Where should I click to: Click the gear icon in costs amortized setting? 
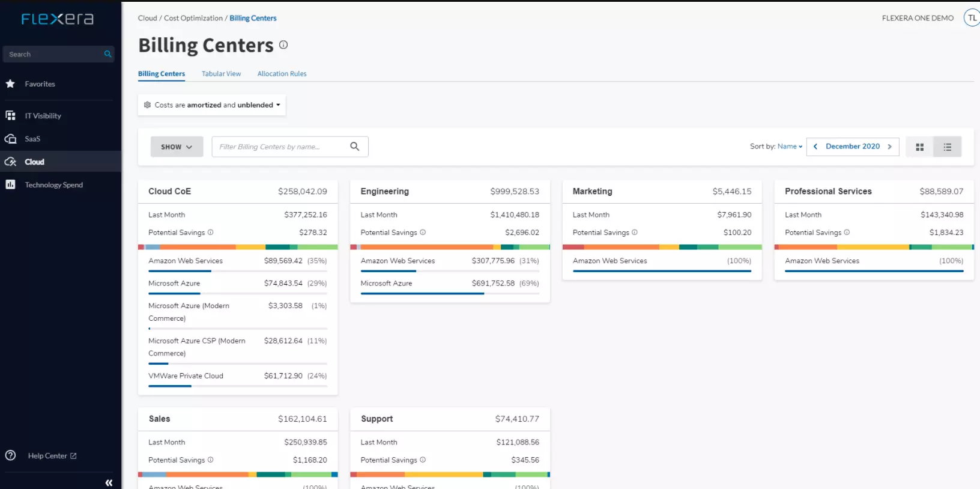click(147, 105)
